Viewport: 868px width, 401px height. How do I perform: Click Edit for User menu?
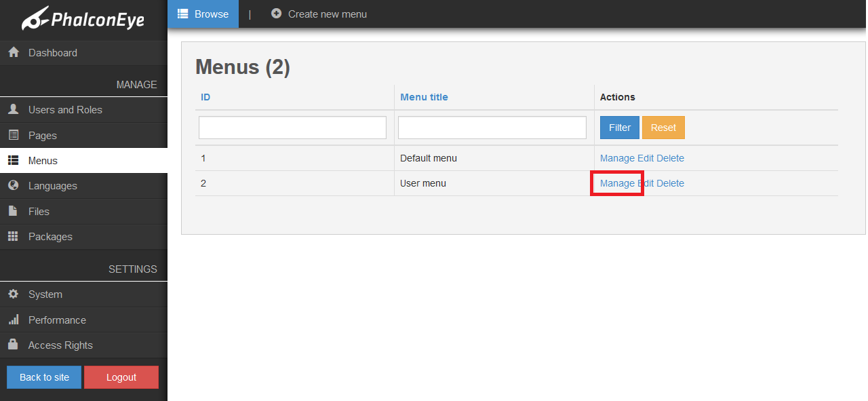646,183
